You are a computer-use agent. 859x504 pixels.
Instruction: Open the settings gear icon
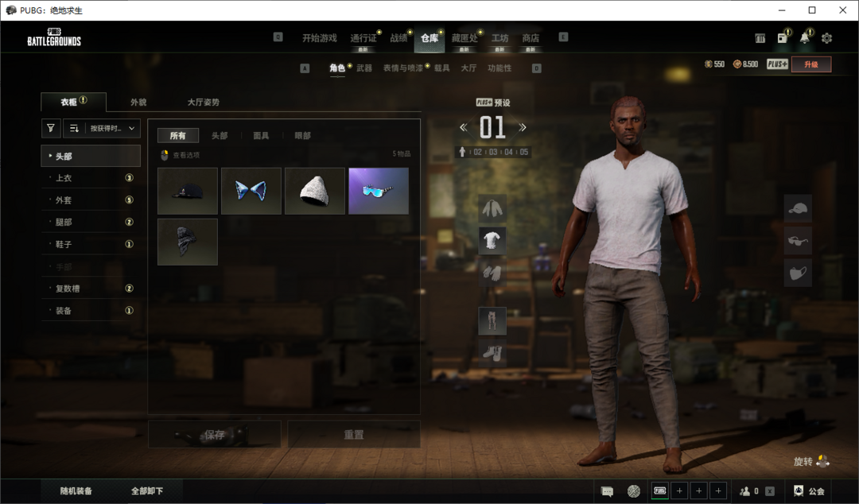point(826,38)
